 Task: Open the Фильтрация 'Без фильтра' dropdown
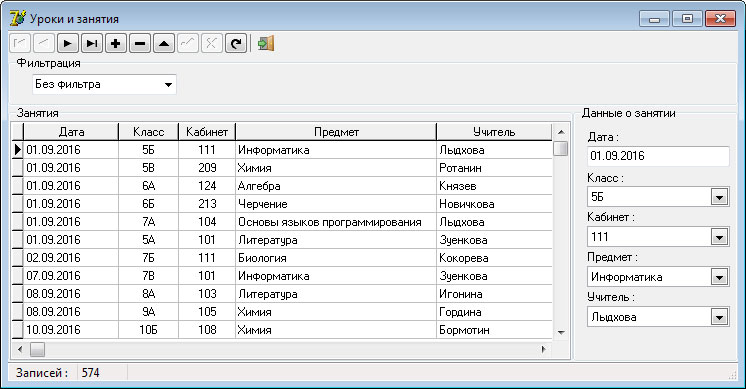tap(168, 85)
